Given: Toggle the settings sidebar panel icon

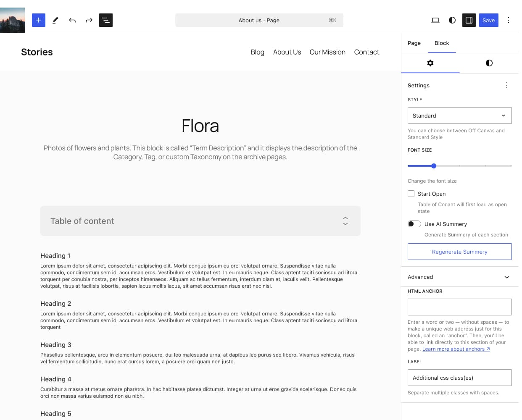Looking at the screenshot, I should coord(469,20).
